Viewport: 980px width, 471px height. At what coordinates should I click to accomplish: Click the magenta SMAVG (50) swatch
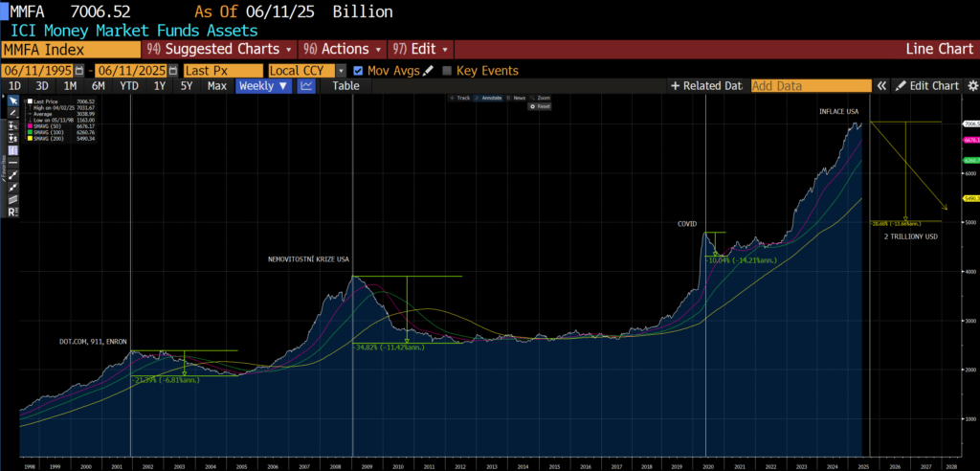(x=30, y=125)
